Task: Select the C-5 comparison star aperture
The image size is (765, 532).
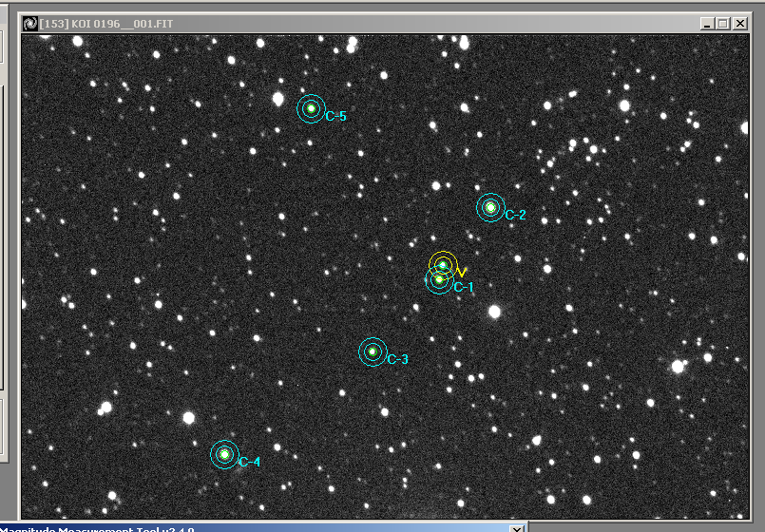Action: pos(312,108)
